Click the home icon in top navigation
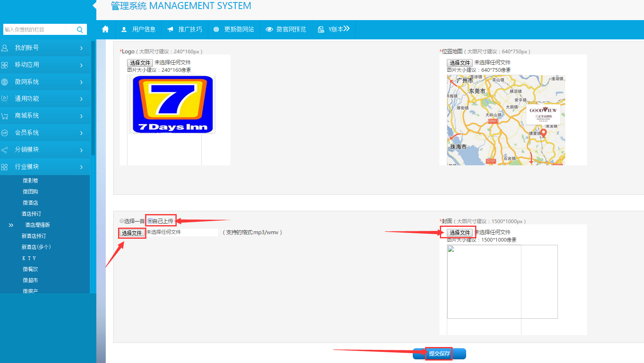 [x=105, y=29]
